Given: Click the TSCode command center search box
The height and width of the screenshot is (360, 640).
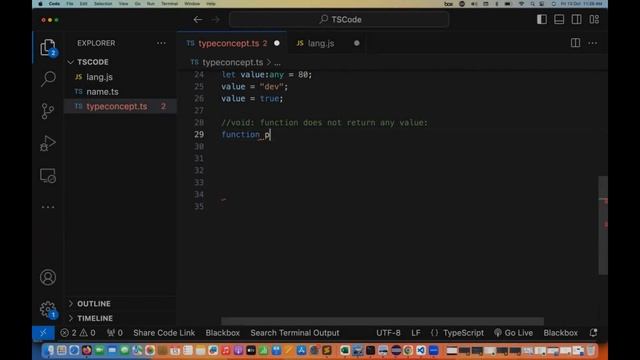Looking at the screenshot, I should [339, 20].
